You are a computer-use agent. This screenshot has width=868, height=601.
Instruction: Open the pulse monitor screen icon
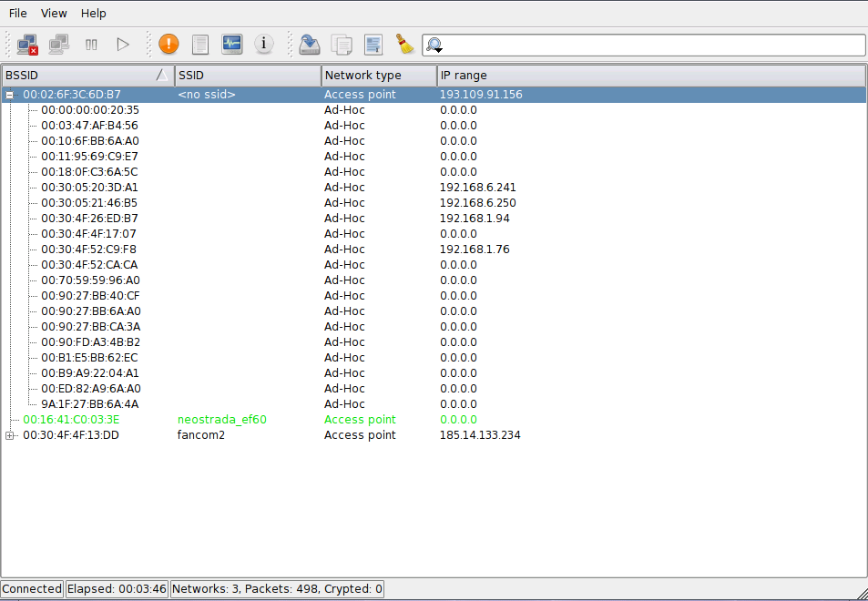[x=232, y=45]
